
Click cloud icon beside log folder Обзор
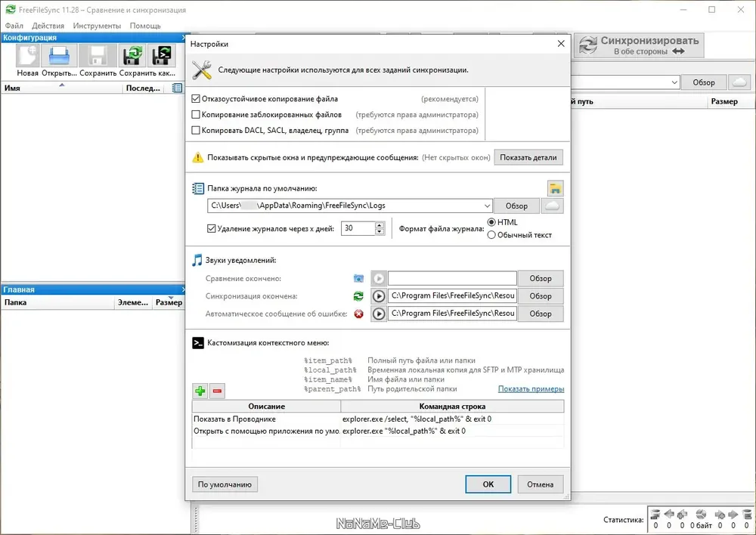click(x=552, y=206)
